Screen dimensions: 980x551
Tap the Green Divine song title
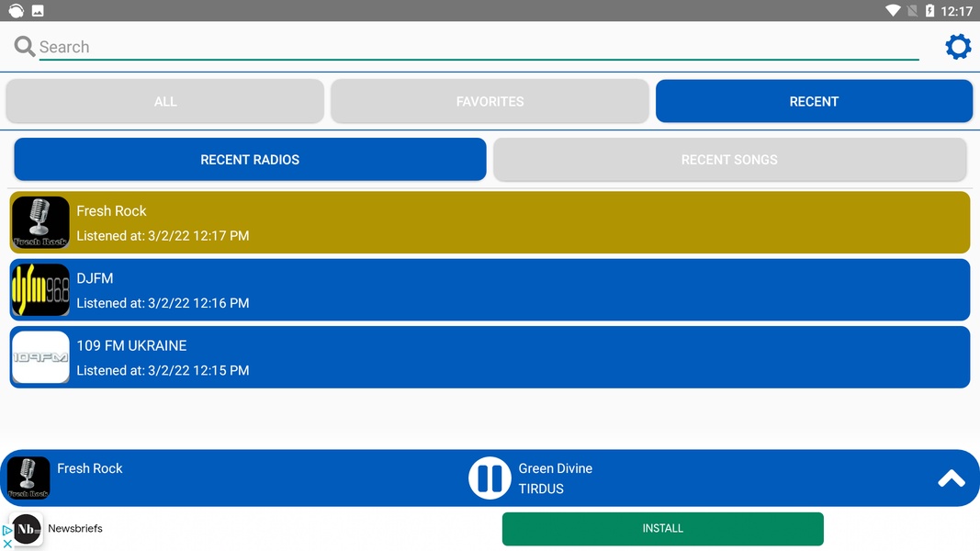click(x=555, y=468)
